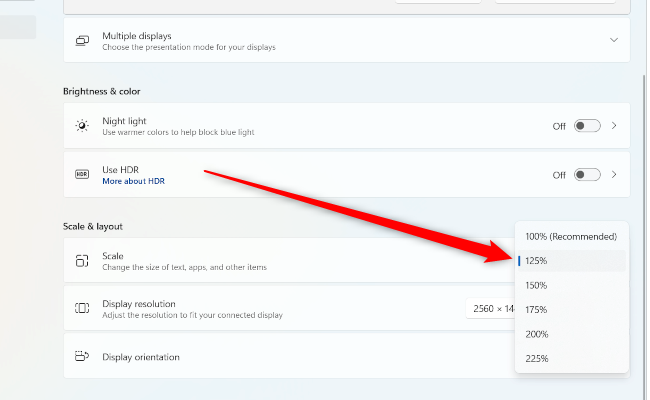Image resolution: width=650 pixels, height=400 pixels.
Task: Click the Multiple displays icon
Action: (x=82, y=41)
